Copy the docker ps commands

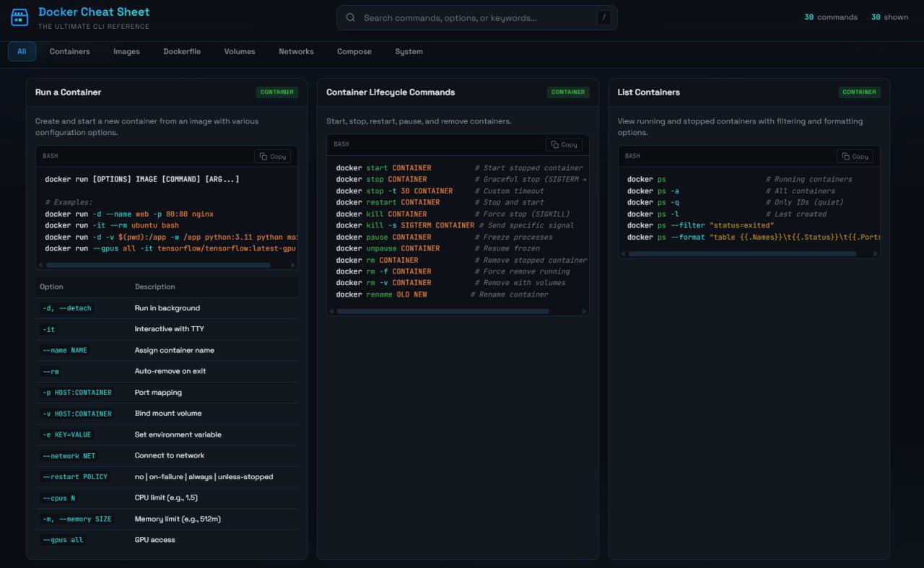[855, 157]
